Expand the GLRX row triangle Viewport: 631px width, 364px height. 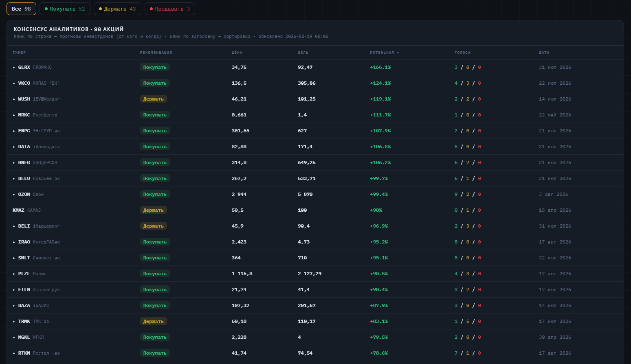pyautogui.click(x=14, y=68)
